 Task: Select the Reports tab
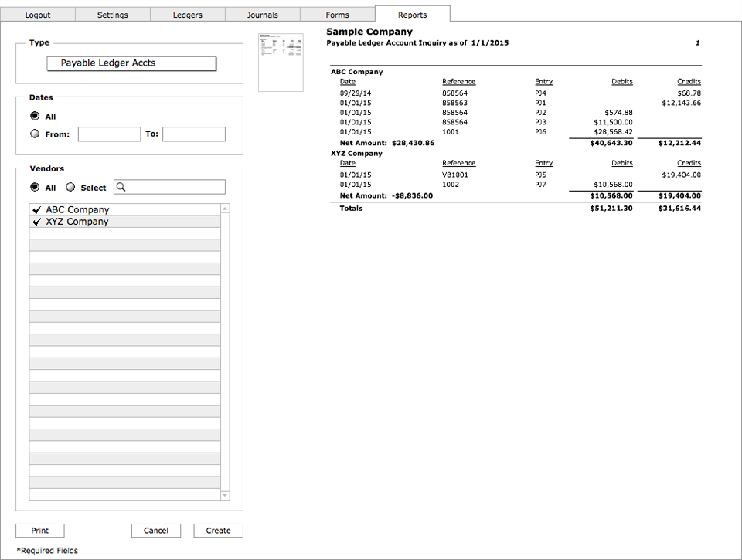[412, 15]
